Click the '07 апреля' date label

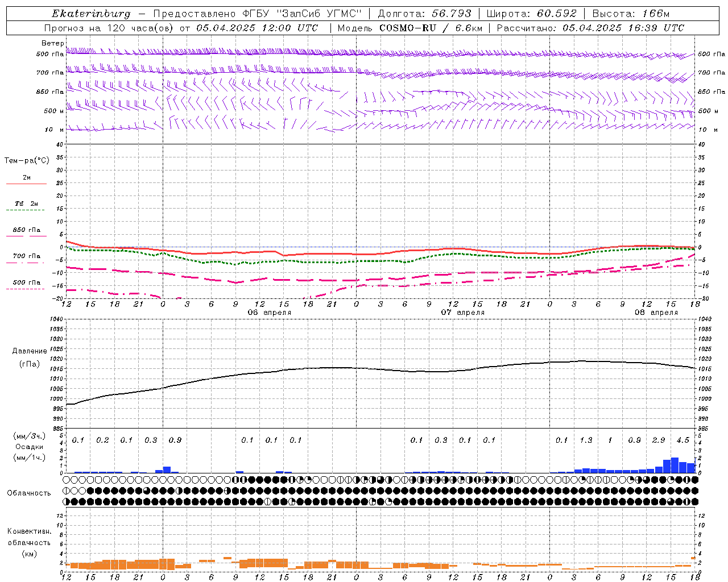(463, 313)
